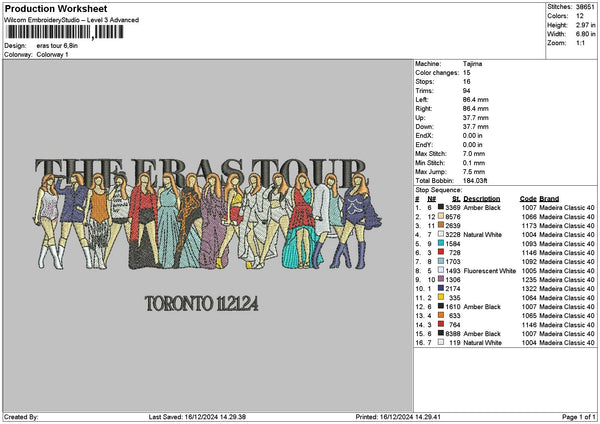This screenshot has width=600, height=424.
Task: Click the Stops value 16
Action: [x=466, y=82]
